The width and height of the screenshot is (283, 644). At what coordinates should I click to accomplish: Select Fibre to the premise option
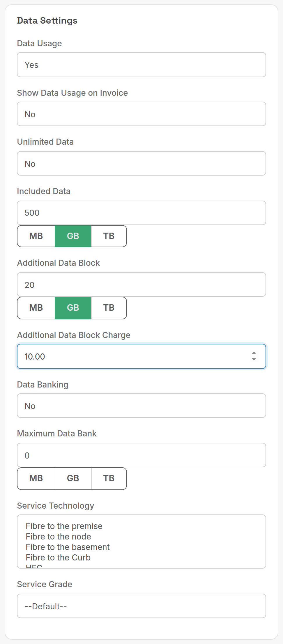point(64,526)
